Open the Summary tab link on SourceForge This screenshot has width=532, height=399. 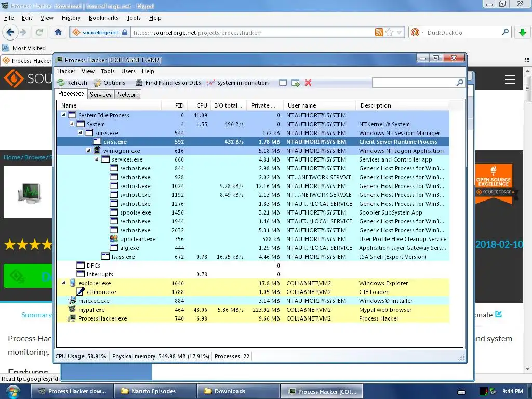[36, 315]
